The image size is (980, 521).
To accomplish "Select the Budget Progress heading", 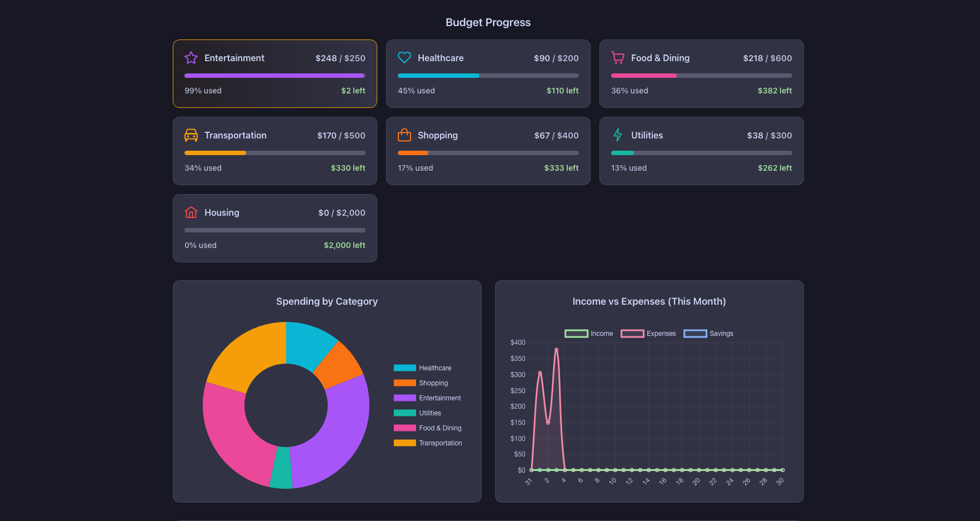I will click(488, 22).
